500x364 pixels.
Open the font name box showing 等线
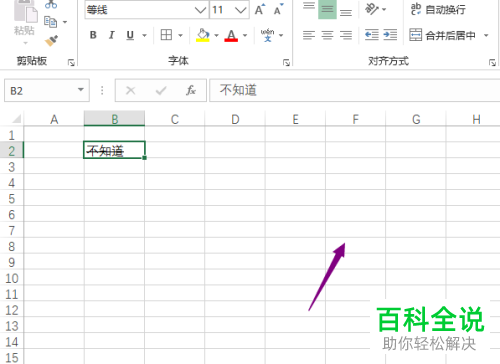coord(147,10)
